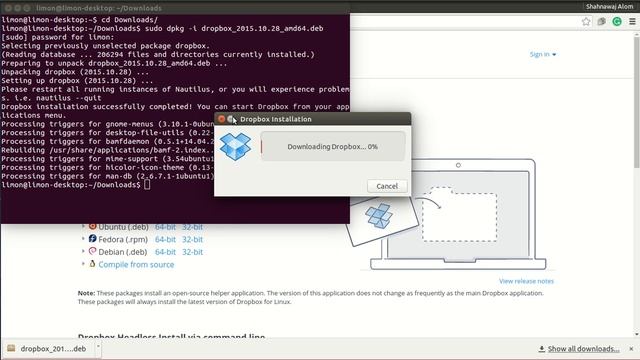Minimize the Dropbox Installation dialog

point(231,119)
